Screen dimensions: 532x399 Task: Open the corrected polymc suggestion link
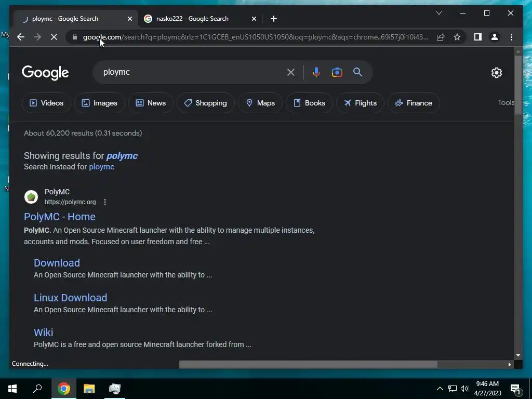pyautogui.click(x=122, y=156)
